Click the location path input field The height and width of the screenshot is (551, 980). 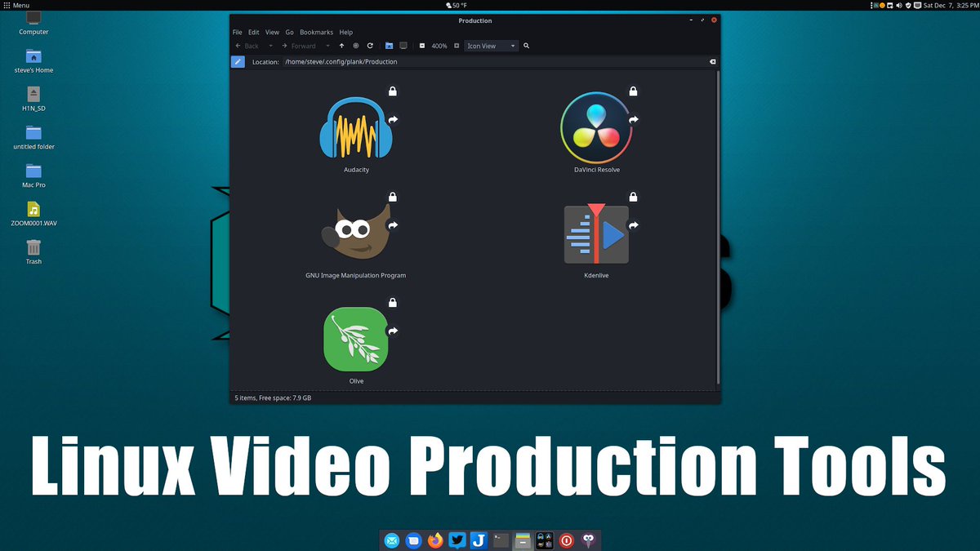pos(500,61)
